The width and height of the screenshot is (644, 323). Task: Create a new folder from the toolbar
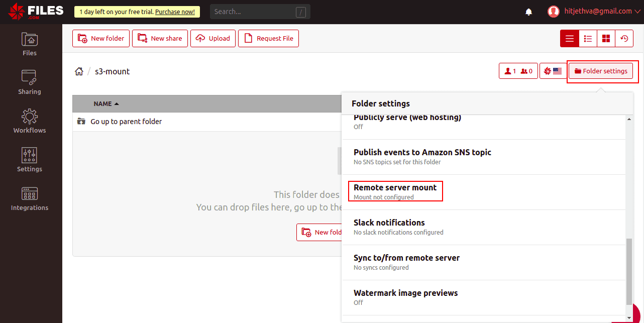pyautogui.click(x=101, y=38)
